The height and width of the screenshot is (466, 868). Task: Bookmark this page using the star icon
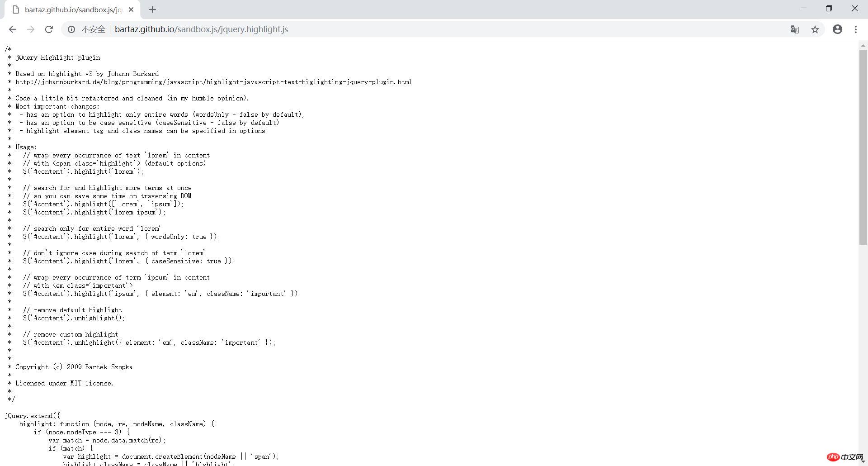tap(815, 29)
